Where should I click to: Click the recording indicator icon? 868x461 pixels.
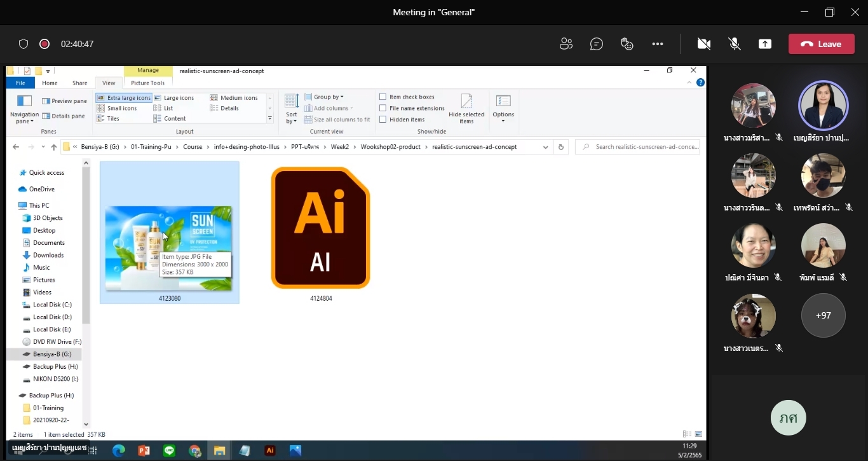pyautogui.click(x=44, y=44)
